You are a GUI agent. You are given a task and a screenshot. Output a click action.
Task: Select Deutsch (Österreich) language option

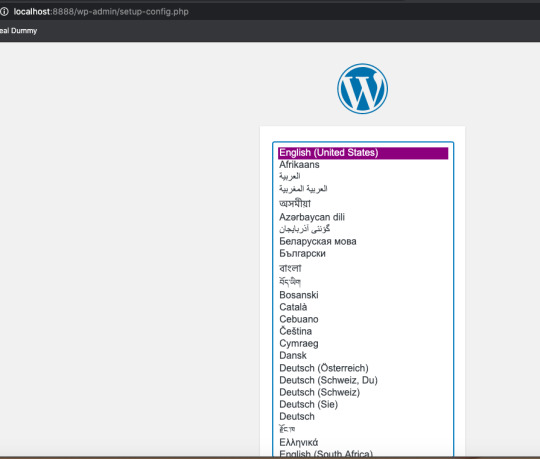point(363,368)
